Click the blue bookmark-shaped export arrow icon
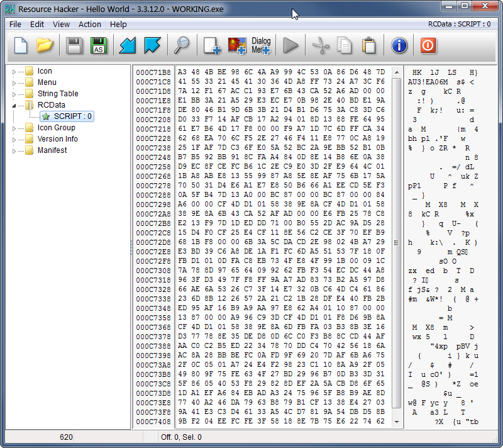Viewport: 503px width, 448px height. click(x=152, y=45)
